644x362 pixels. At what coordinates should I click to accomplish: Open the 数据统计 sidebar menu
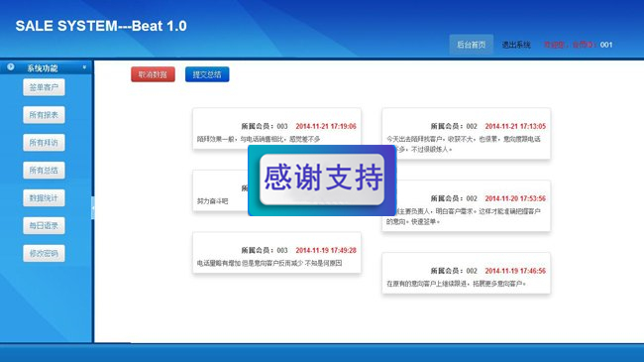[x=44, y=198]
